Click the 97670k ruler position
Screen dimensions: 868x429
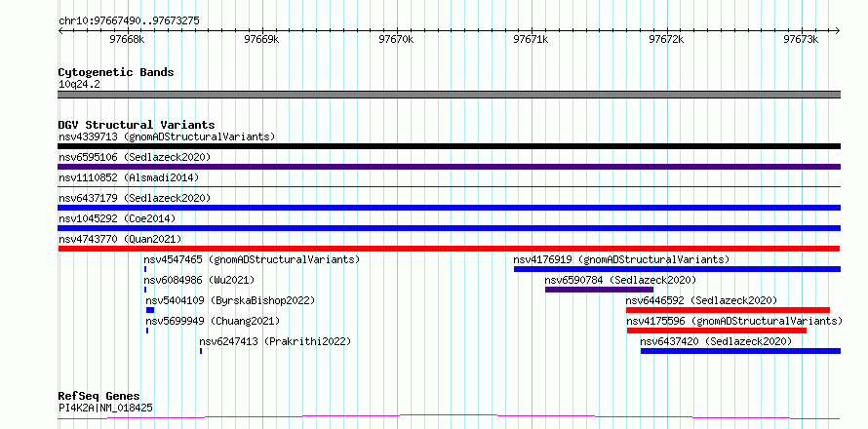pos(396,40)
